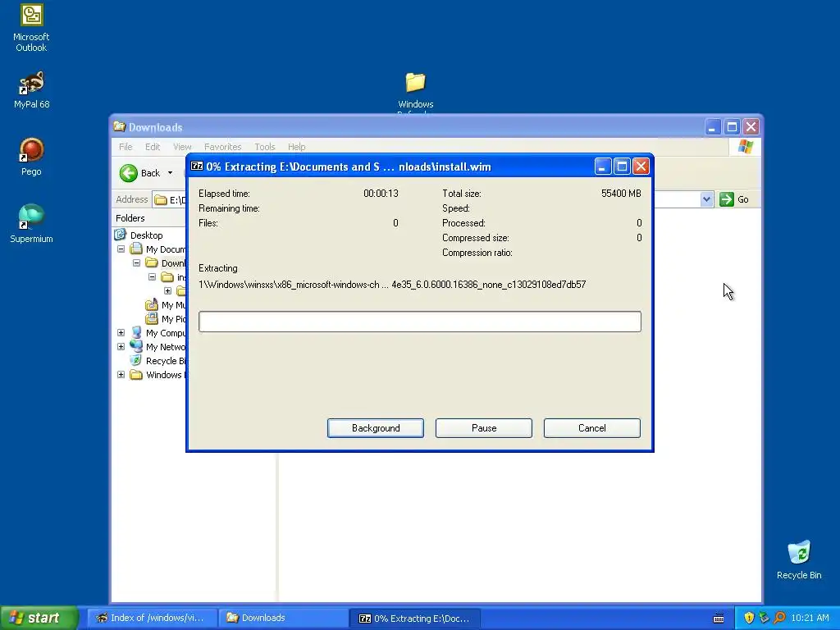Pause the extraction

484,428
